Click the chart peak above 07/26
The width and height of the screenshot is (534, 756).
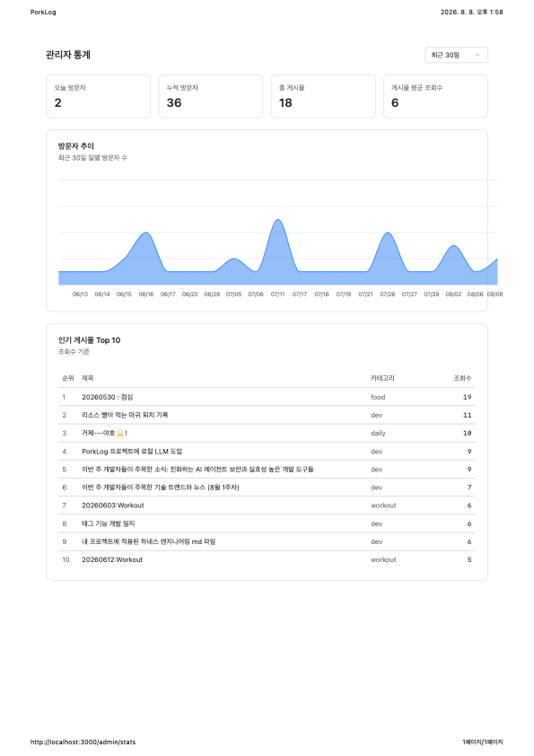tap(388, 233)
